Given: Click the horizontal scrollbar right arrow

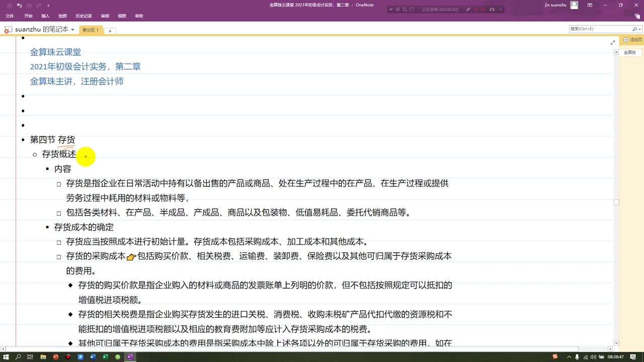Looking at the screenshot, I should [x=610, y=349].
